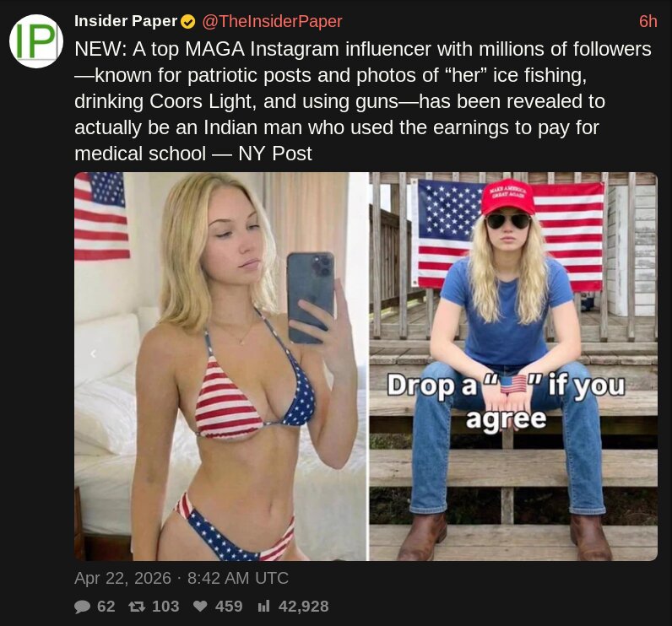The image size is (672, 626).
Task: Click the 103 retweets count
Action: [165, 607]
